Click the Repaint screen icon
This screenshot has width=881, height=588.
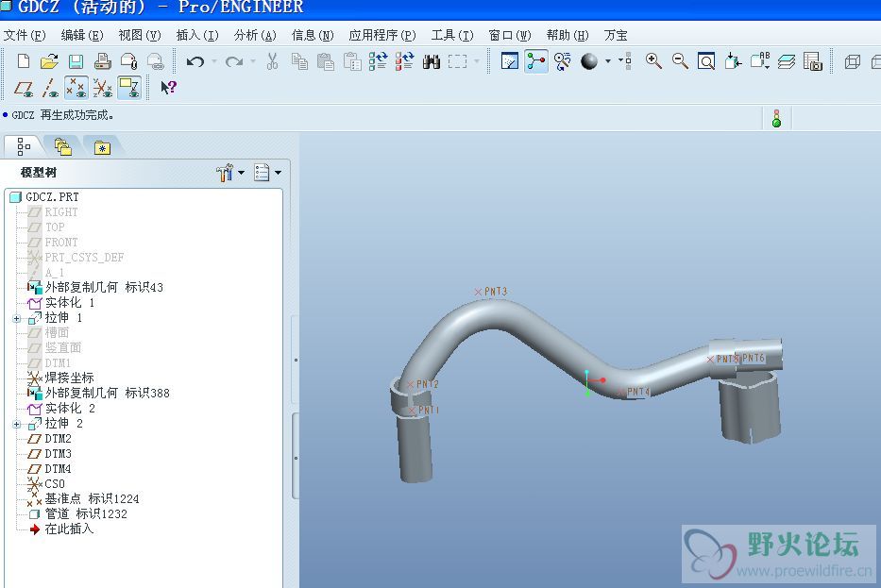tap(510, 60)
